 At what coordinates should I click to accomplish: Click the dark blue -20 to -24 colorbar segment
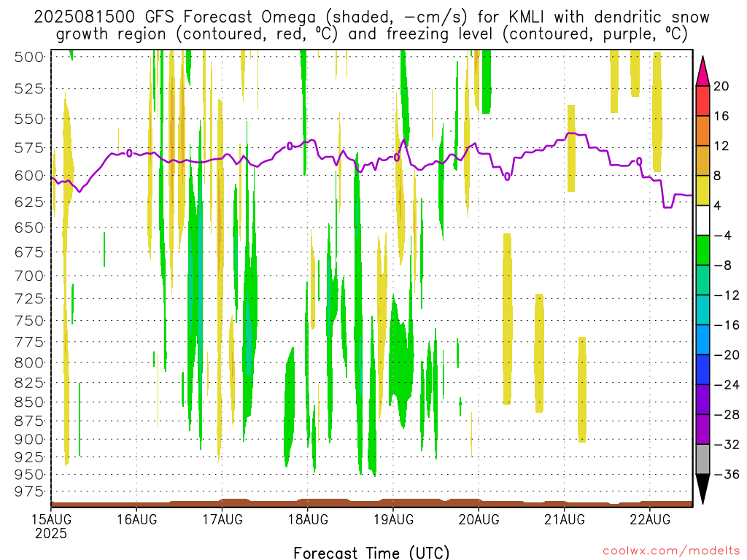(x=703, y=370)
